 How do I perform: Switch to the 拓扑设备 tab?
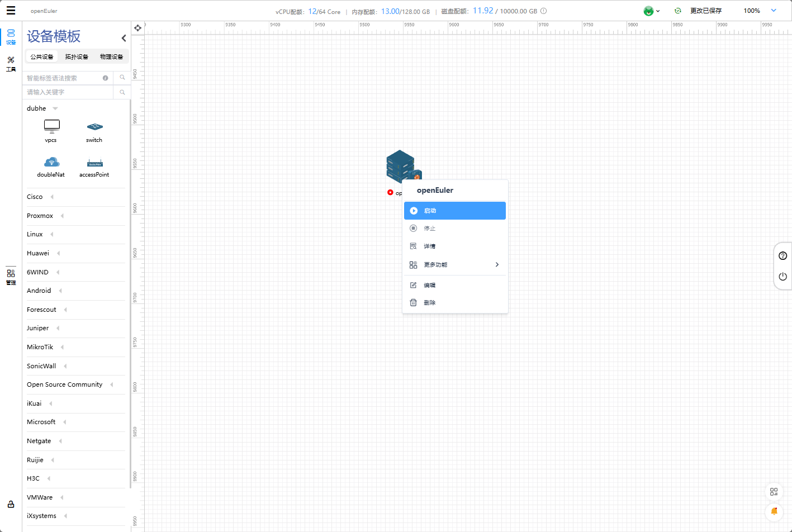(x=77, y=56)
